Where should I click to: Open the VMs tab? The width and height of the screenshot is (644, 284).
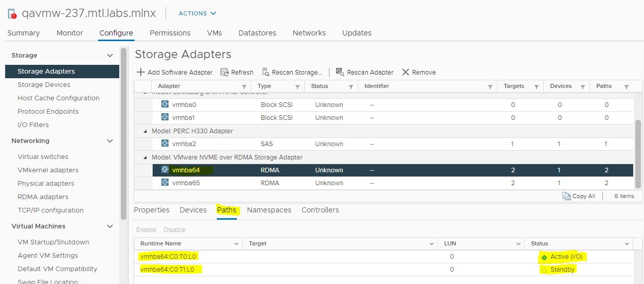(214, 33)
